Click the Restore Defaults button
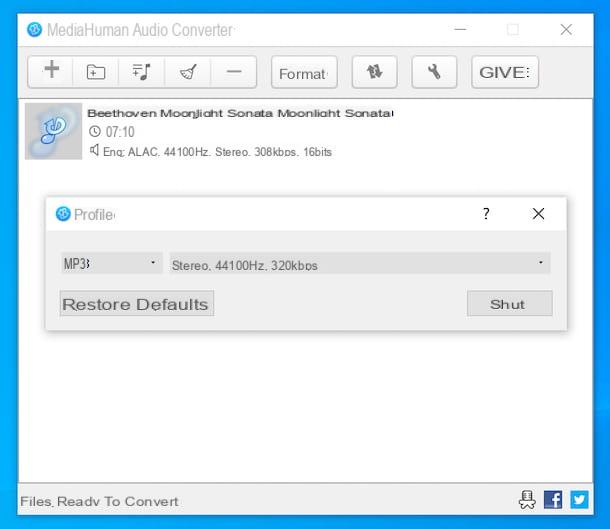The width and height of the screenshot is (610, 529). pyautogui.click(x=137, y=303)
